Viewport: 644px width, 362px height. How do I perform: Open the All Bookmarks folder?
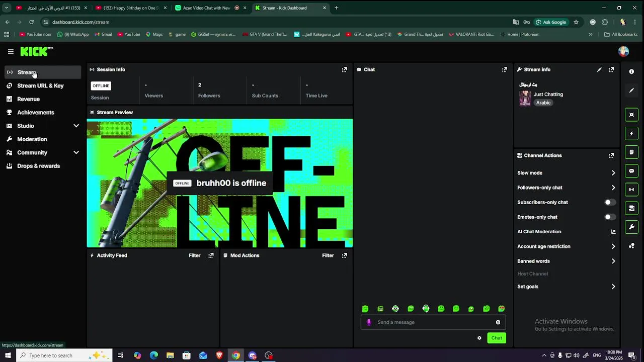click(621, 35)
